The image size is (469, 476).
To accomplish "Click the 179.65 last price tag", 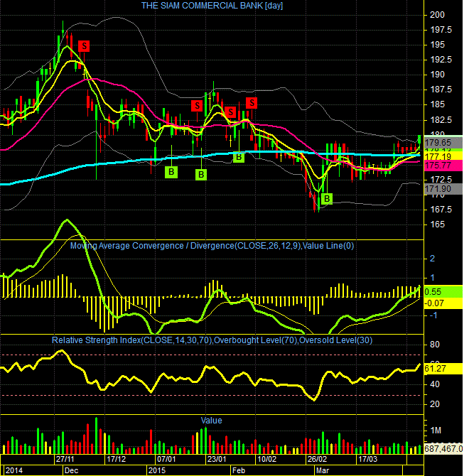I will click(443, 142).
